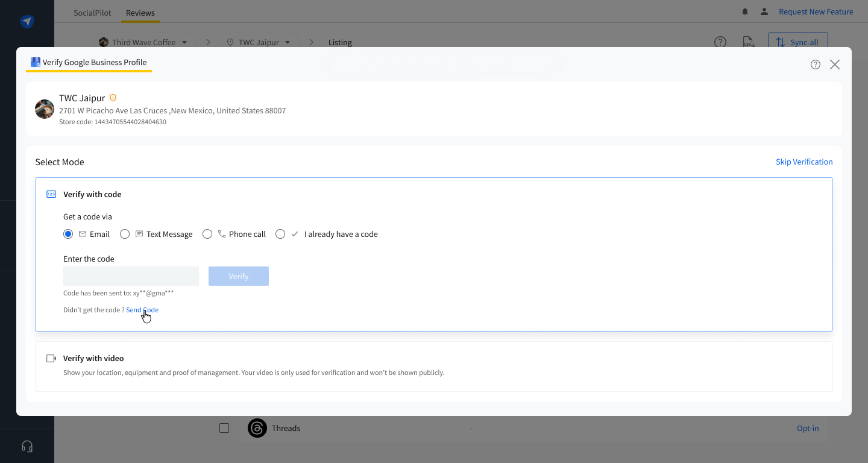This screenshot has height=463, width=868.
Task: Click the address 2701 W Picacho Ave text
Action: 172,110
